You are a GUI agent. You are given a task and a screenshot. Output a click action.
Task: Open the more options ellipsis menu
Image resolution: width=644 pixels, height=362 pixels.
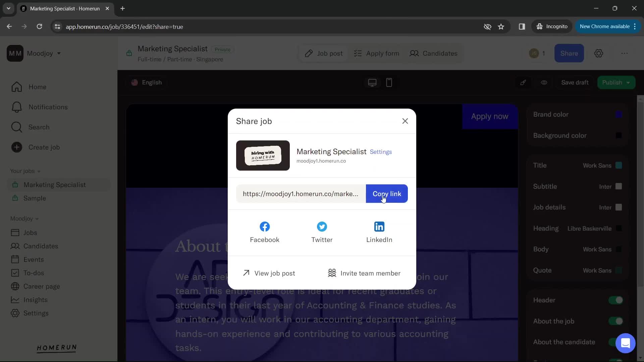click(x=624, y=53)
